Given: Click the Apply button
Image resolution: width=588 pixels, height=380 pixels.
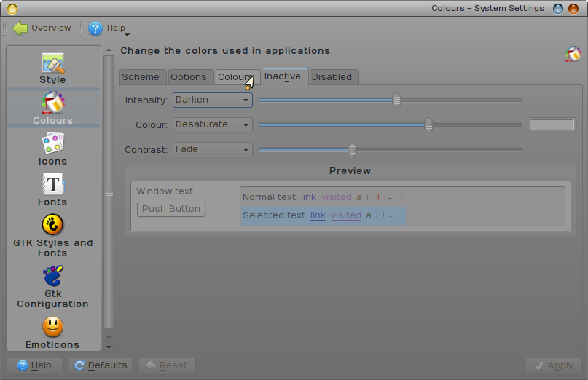Looking at the screenshot, I should coord(554,365).
